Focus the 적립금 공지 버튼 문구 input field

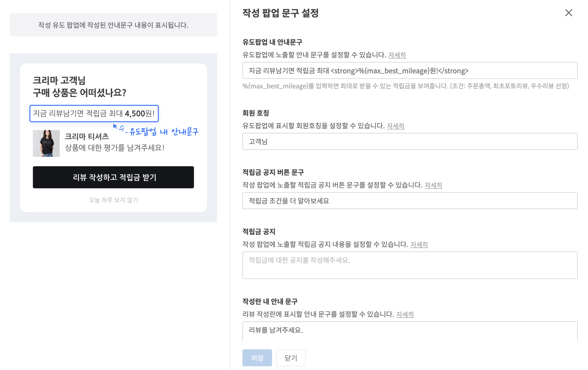pyautogui.click(x=410, y=201)
